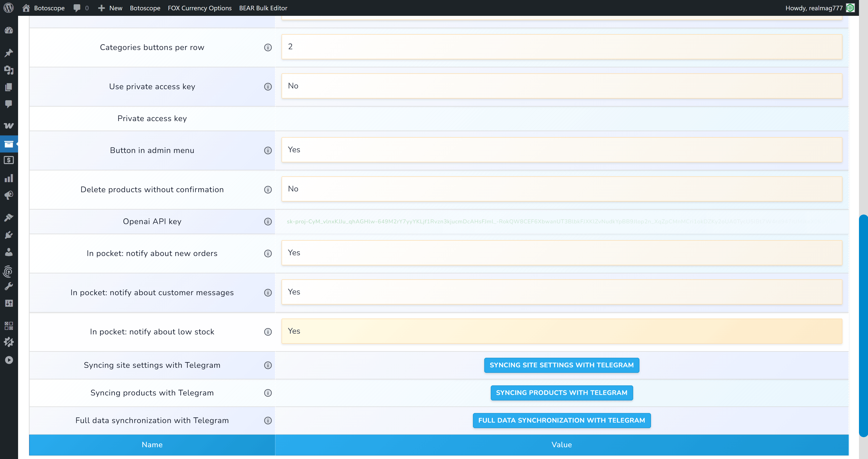Open the 'FOX Currency Options' menu
Image resolution: width=868 pixels, height=459 pixels.
(199, 8)
